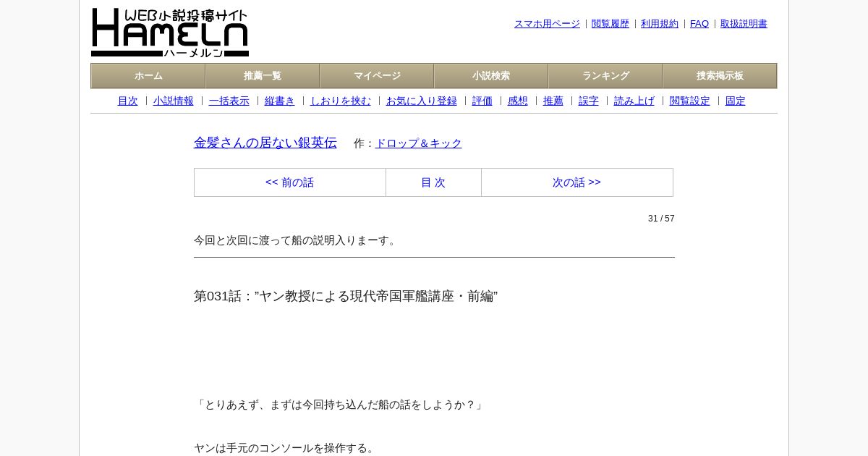Viewport: 868px width, 456px height.
Task: Open the ランキング tab
Action: pos(605,76)
